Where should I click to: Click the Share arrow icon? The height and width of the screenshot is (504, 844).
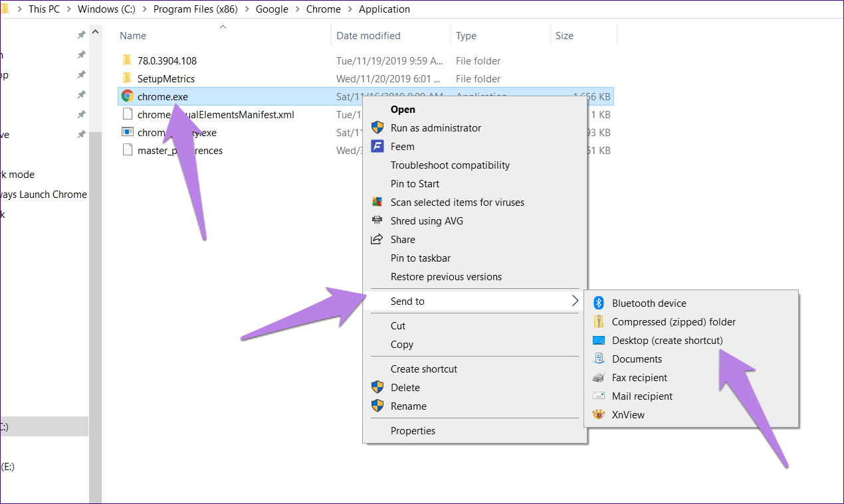point(377,239)
